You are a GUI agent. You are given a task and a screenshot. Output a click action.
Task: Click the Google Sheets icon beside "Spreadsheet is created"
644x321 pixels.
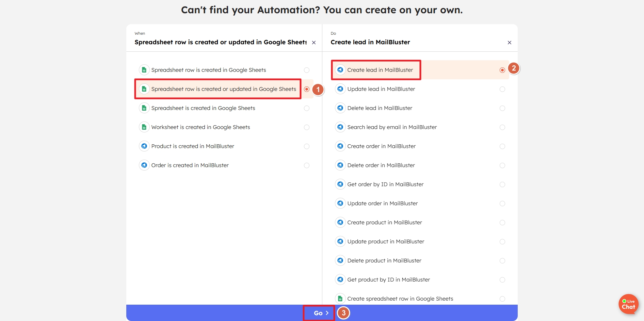(x=144, y=108)
